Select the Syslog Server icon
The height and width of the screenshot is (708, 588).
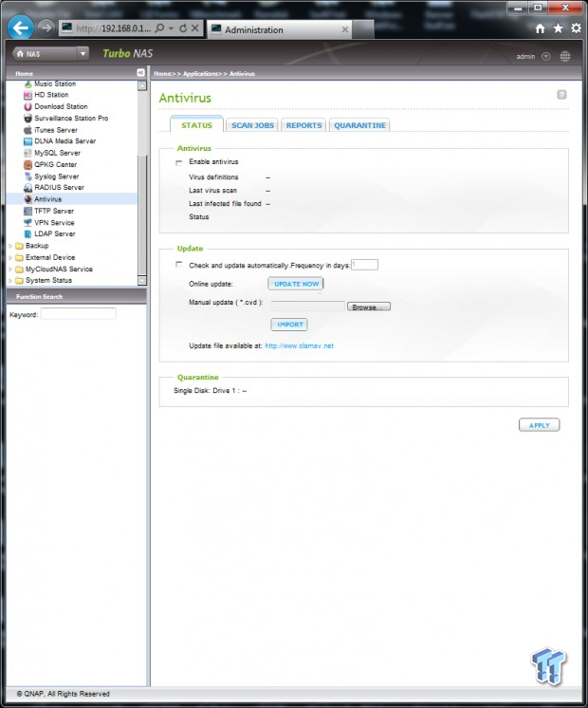[x=28, y=177]
